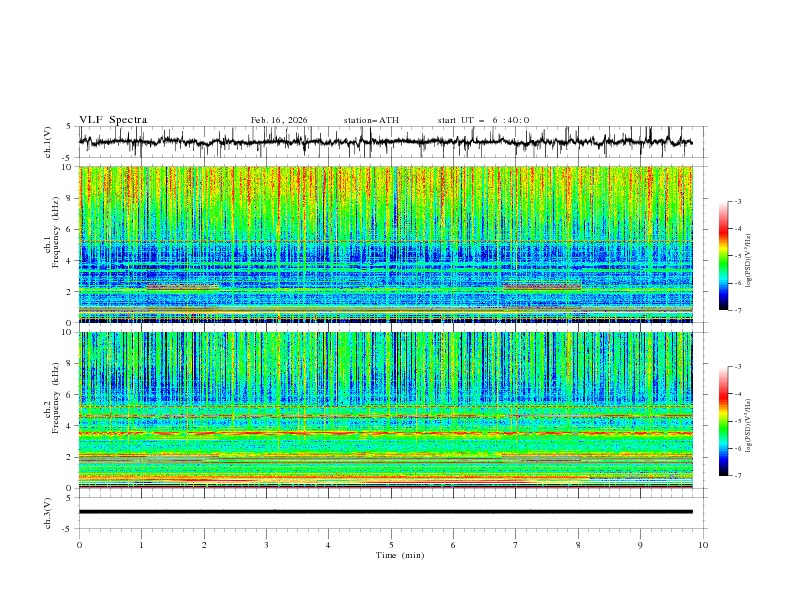Click the 8 tick on the Time axis
The height and width of the screenshot is (612, 792).
pos(578,545)
